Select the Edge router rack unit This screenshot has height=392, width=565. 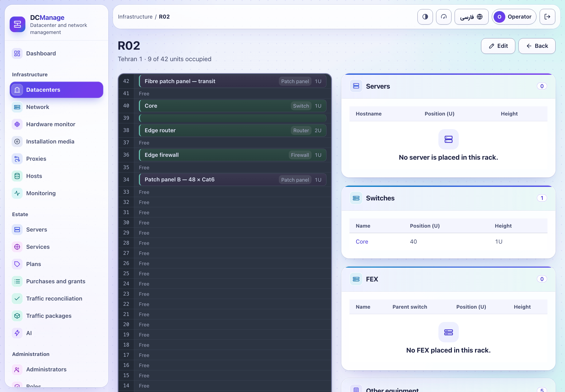click(233, 130)
